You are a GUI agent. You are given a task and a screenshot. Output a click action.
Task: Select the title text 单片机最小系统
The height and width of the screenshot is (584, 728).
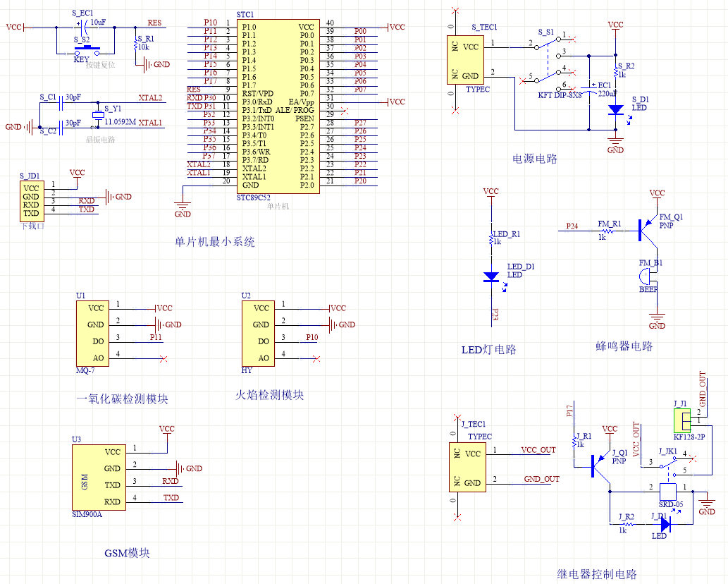point(214,242)
